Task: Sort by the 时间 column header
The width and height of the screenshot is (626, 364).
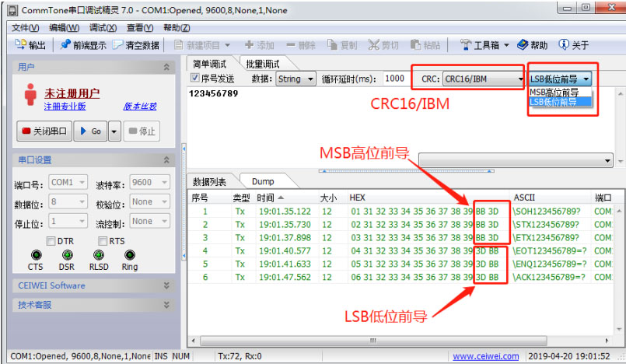Action: click(286, 198)
